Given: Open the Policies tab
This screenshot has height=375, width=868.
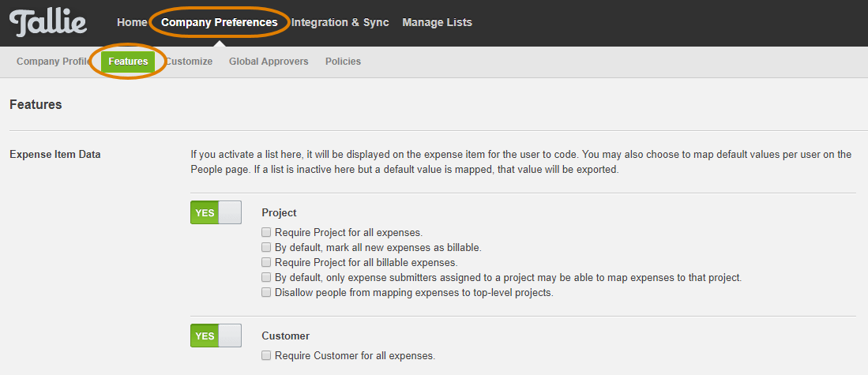Looking at the screenshot, I should point(343,62).
